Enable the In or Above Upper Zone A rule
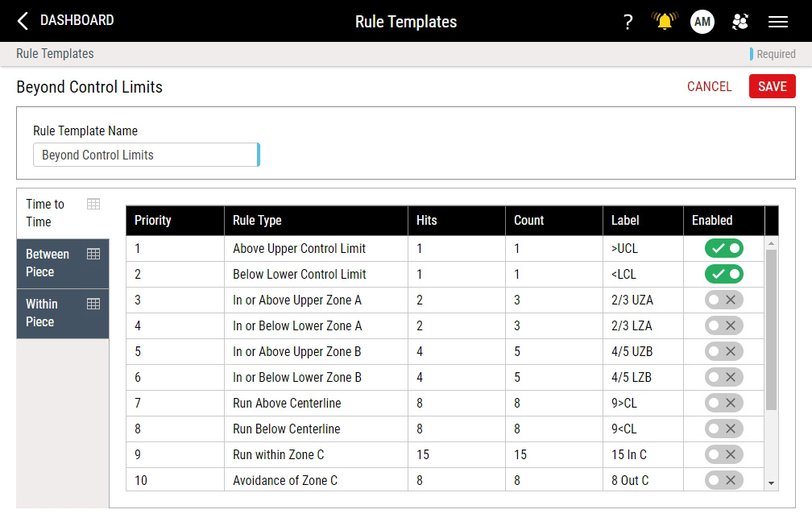Viewport: 812px width, 522px height. (x=723, y=300)
